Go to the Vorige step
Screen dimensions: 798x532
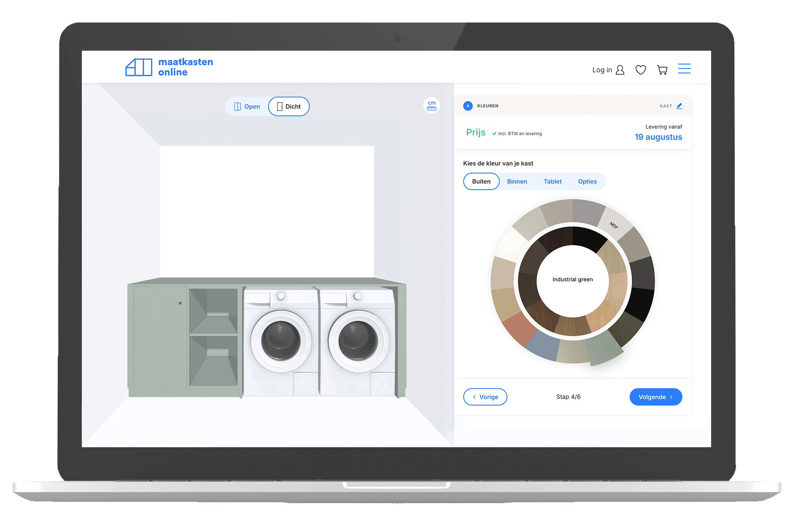click(485, 397)
